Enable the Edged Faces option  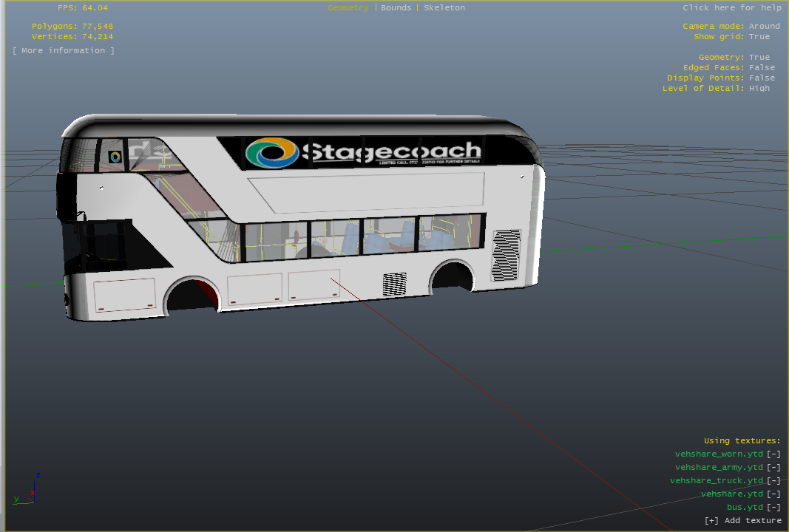click(x=762, y=67)
